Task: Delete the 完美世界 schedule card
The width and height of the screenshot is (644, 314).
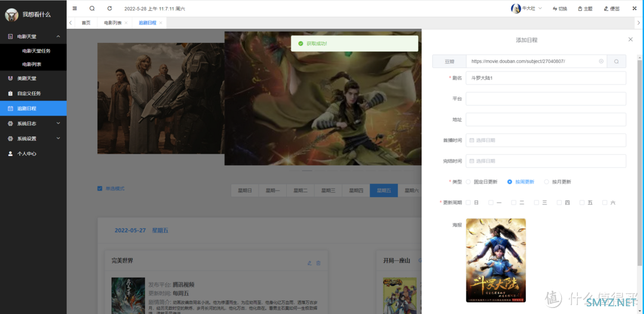Action: [x=318, y=263]
